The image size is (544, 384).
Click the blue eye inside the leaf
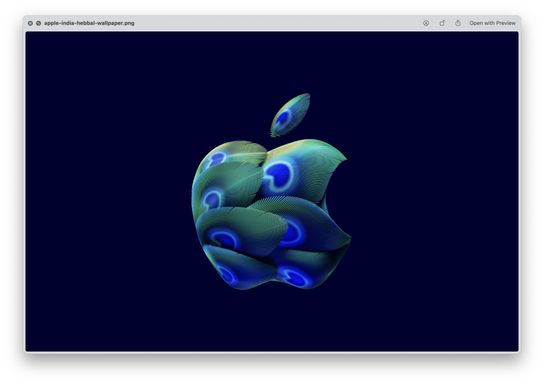(x=283, y=117)
